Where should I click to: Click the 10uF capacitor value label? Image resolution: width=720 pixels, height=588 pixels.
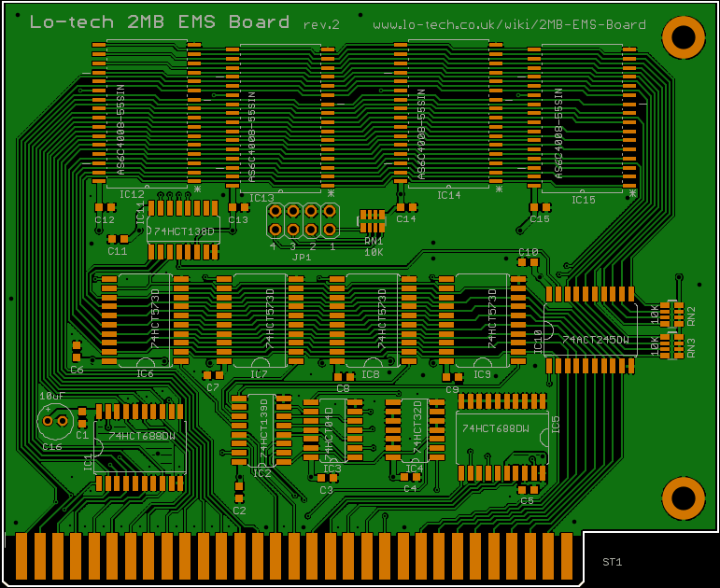[52, 396]
